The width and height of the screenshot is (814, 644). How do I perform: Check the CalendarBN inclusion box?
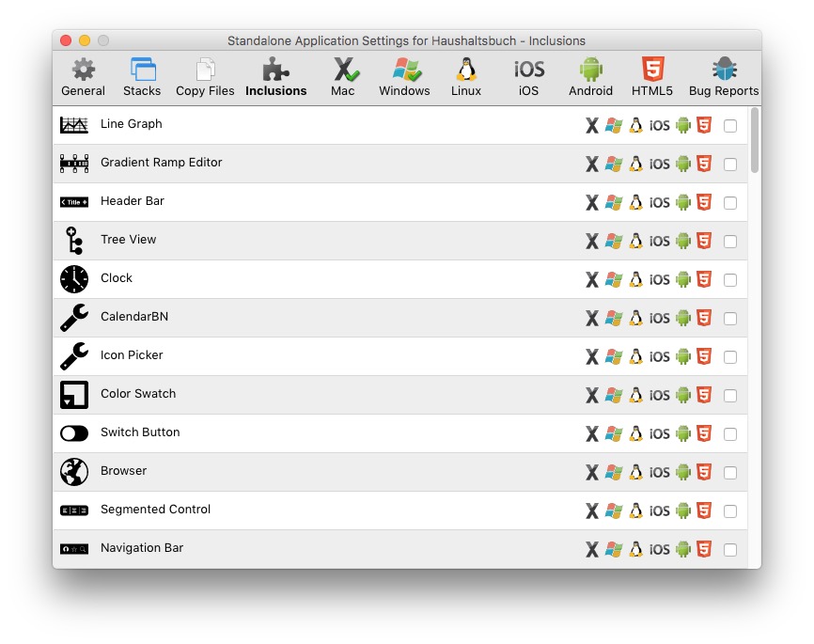click(x=730, y=319)
